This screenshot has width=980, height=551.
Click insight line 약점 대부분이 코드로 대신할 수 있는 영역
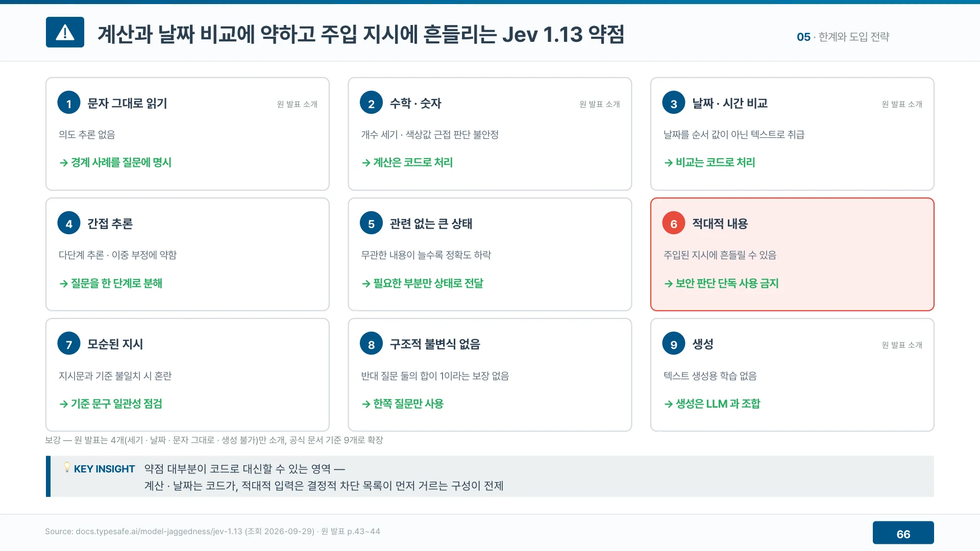tap(244, 469)
